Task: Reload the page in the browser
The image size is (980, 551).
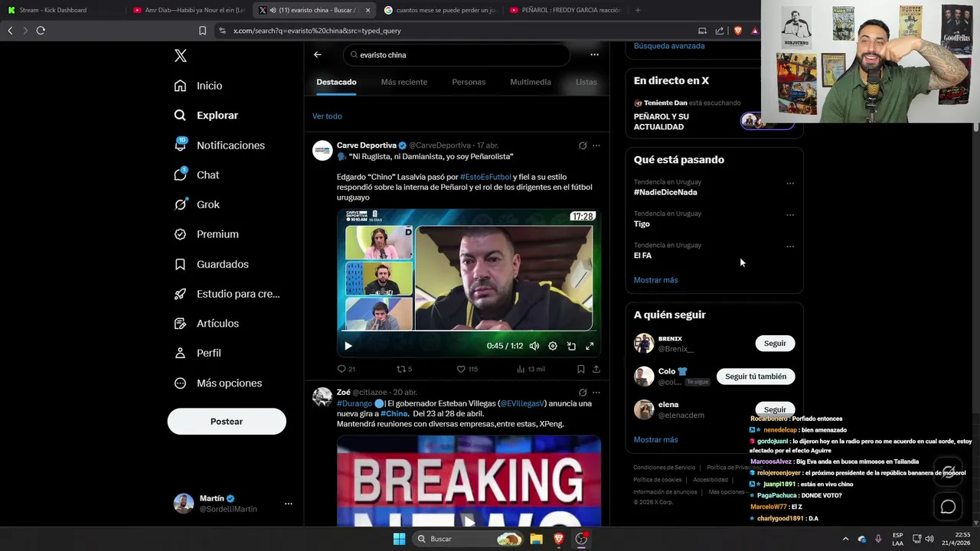Action: point(41,31)
